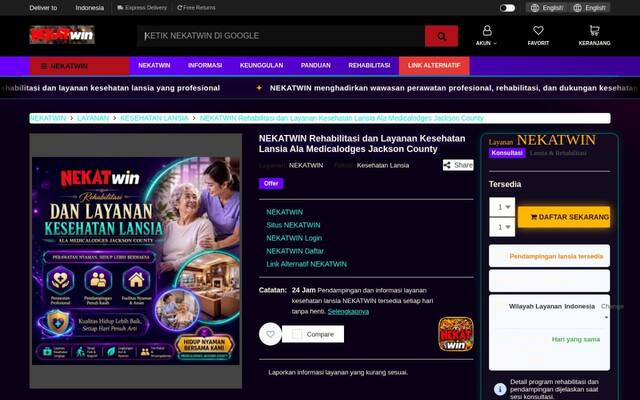The width and height of the screenshot is (640, 400).
Task: Click the NEKATWIN breadcrumb link
Action: [48, 118]
